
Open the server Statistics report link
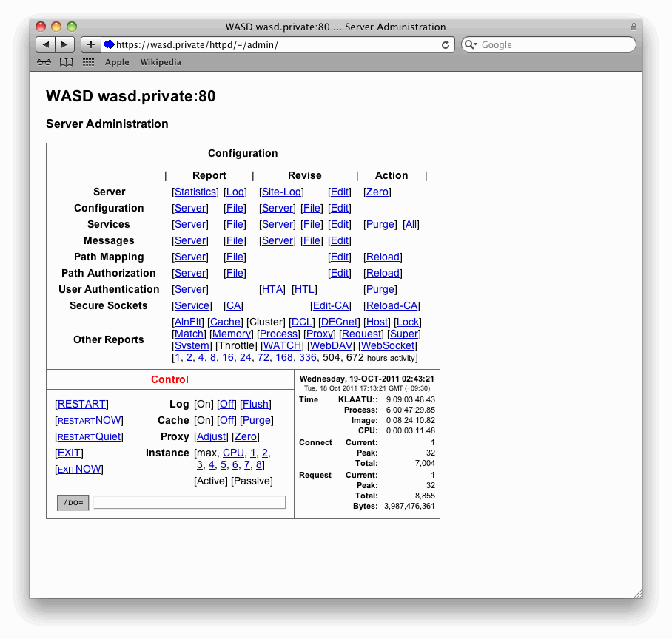pos(195,192)
